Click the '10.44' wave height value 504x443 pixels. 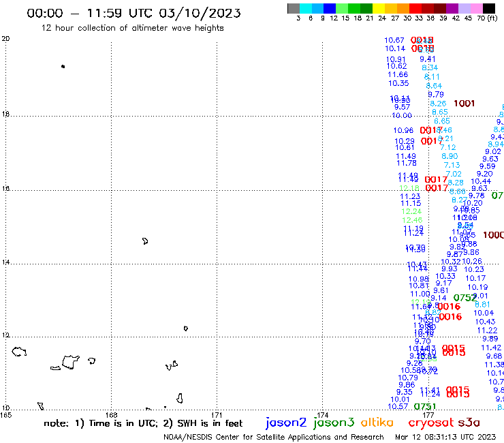click(481, 181)
